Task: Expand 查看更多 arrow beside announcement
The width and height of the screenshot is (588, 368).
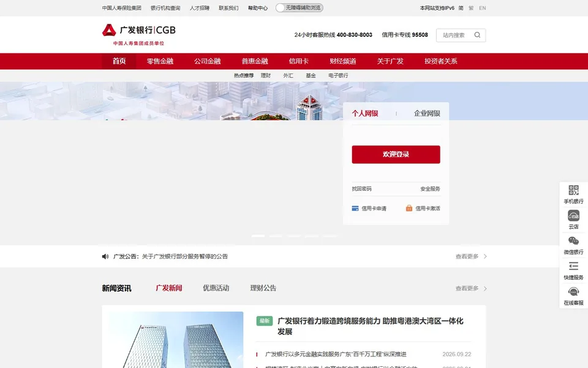Action: click(x=485, y=256)
